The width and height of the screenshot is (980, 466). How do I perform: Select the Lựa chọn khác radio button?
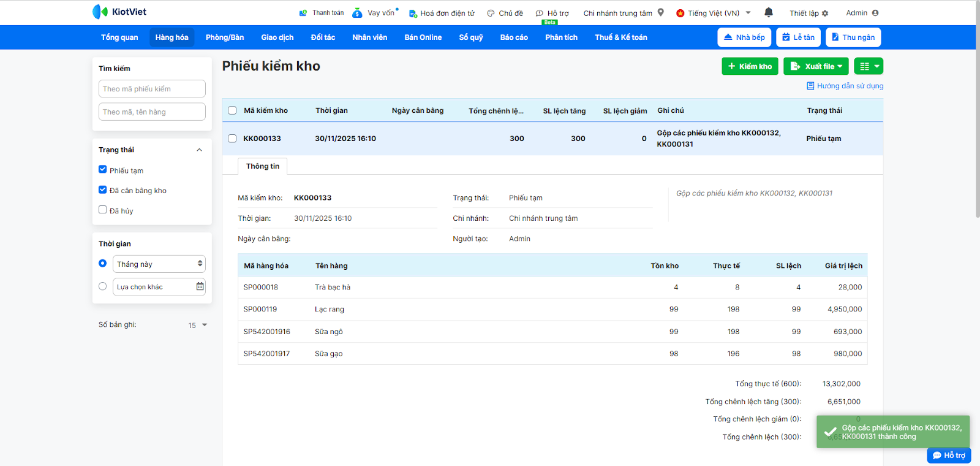pyautogui.click(x=103, y=286)
